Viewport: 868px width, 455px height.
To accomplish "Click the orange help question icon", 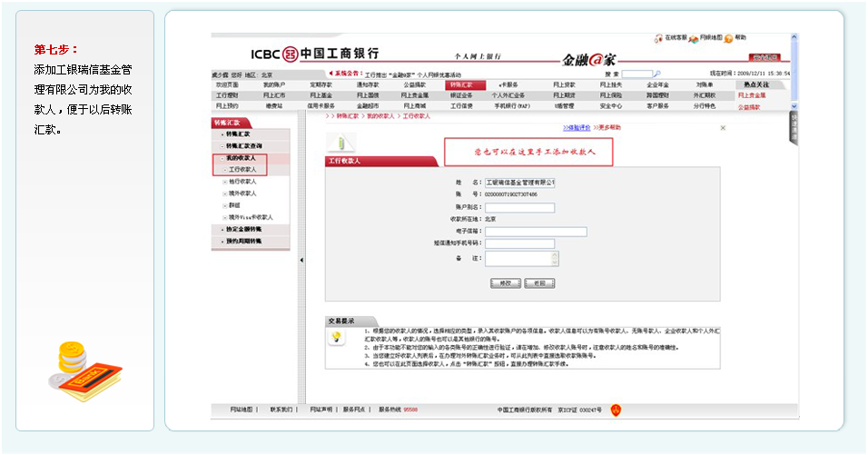I will [x=728, y=39].
